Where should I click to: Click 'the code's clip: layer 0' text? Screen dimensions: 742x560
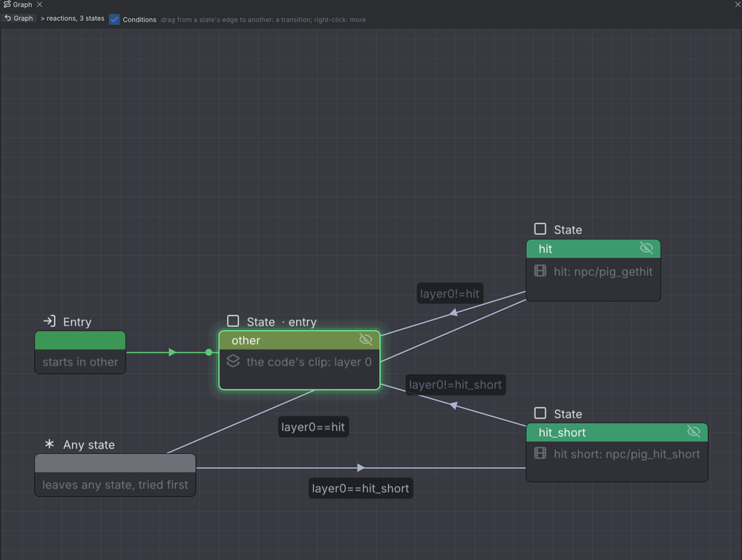(x=309, y=362)
